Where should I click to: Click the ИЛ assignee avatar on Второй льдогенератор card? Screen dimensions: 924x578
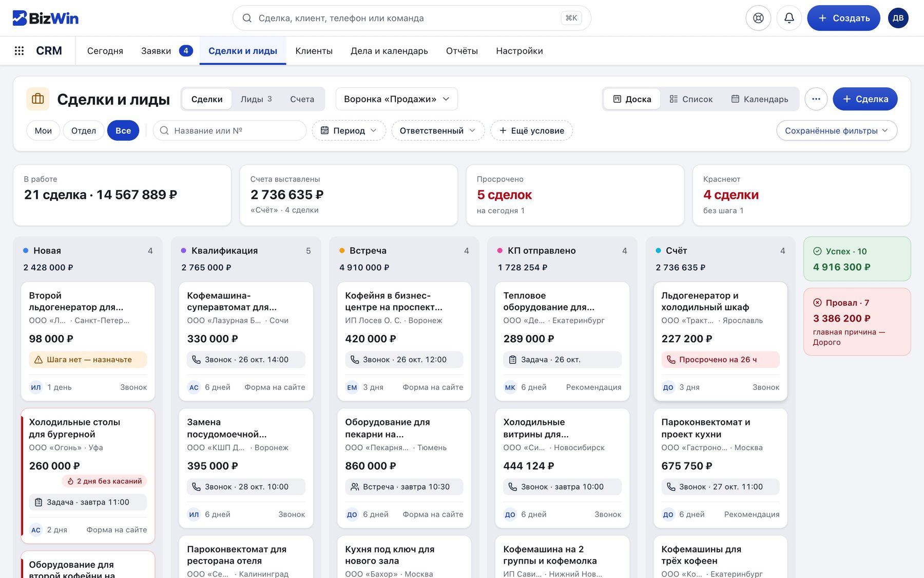point(35,387)
